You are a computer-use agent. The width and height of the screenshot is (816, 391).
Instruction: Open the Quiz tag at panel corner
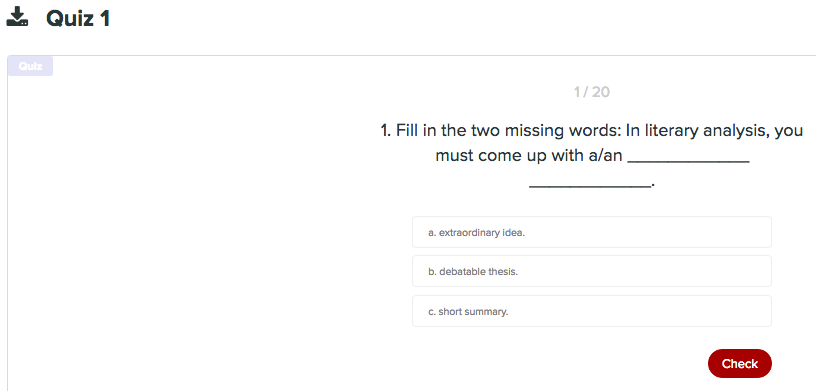tap(30, 66)
